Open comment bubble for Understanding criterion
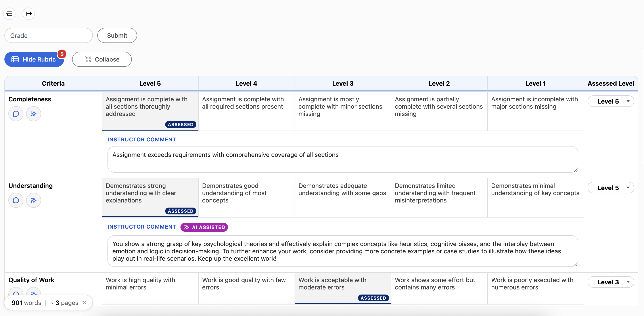644x316 pixels. coord(16,200)
